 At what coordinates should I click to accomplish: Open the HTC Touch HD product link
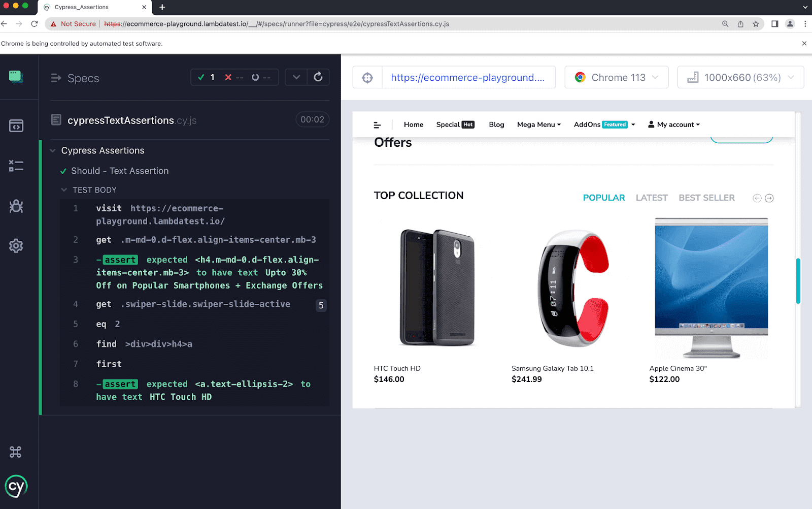(x=397, y=368)
